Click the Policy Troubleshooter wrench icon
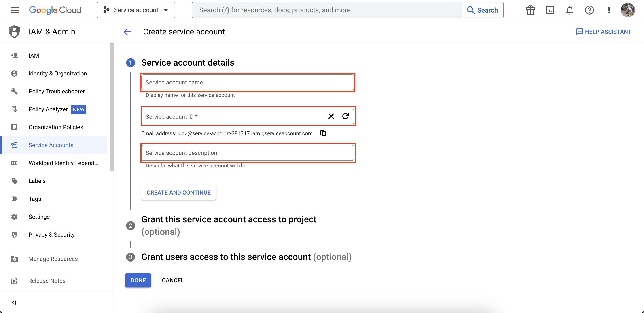Viewport: 644px width, 313px height. 14,91
